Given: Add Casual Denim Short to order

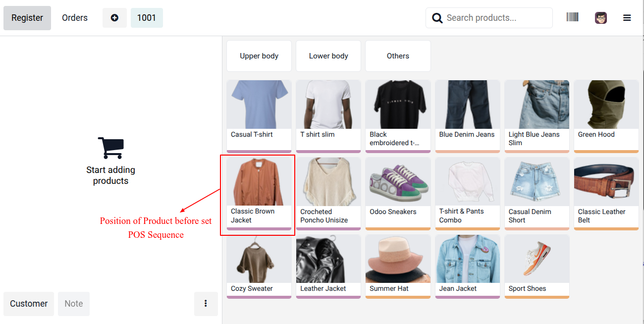Looking at the screenshot, I should (537, 194).
